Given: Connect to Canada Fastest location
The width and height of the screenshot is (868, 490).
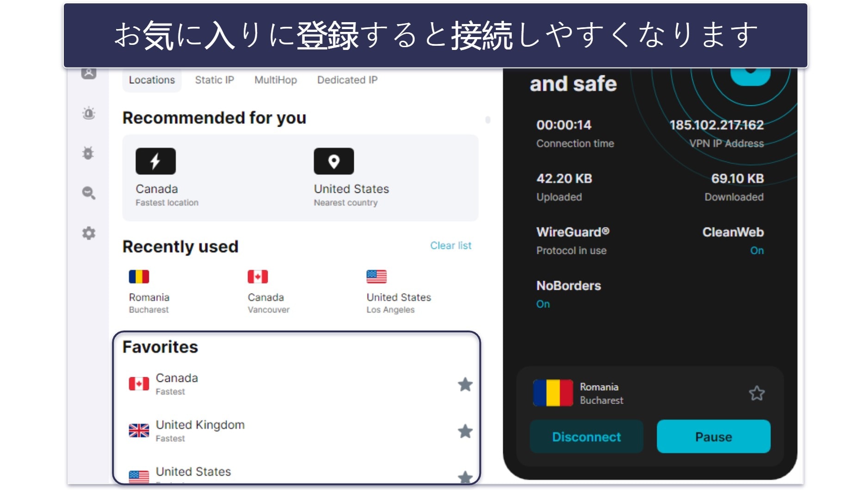Looking at the screenshot, I should [167, 178].
